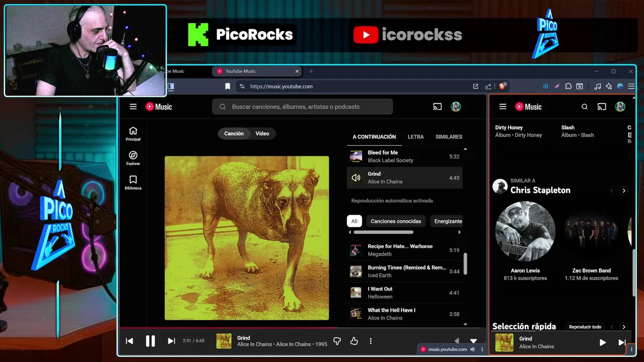
Task: Open the profile avatar in main window header
Action: tap(456, 107)
